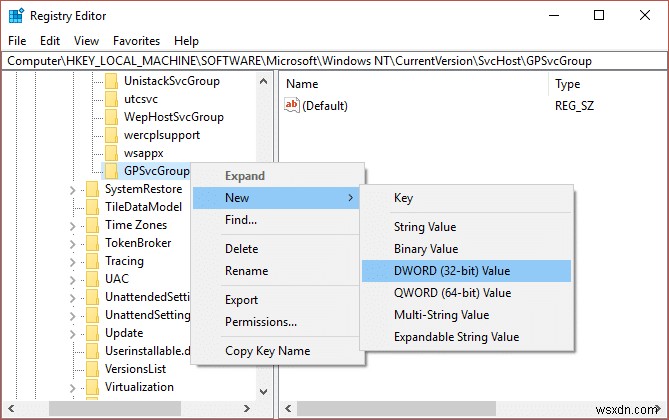Click the folder icon next to utcsvc
The image size is (669, 420).
click(112, 99)
